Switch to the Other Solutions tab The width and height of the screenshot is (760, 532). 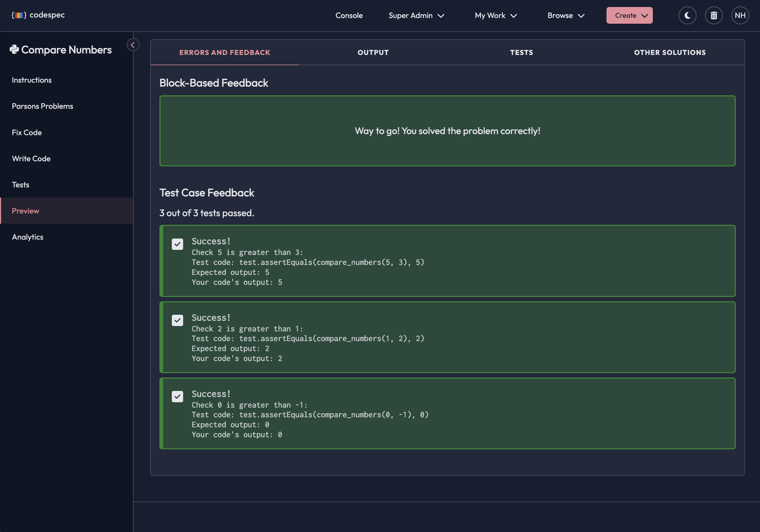coord(670,52)
